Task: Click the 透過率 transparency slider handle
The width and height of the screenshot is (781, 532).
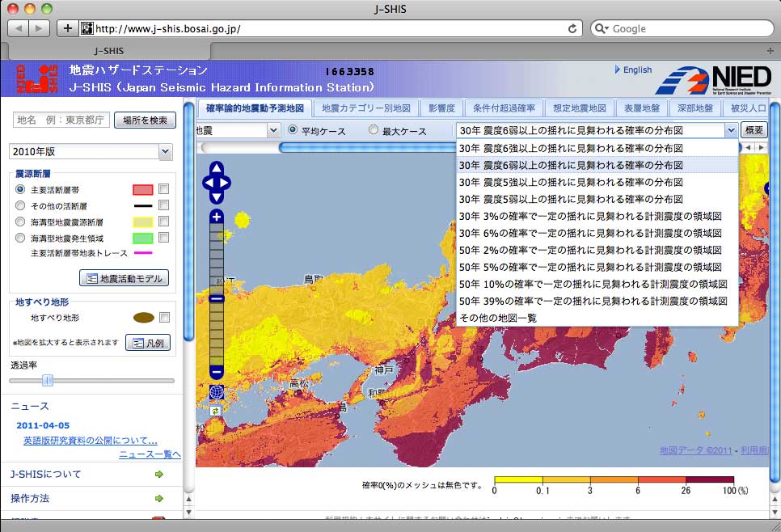Action: tap(48, 381)
